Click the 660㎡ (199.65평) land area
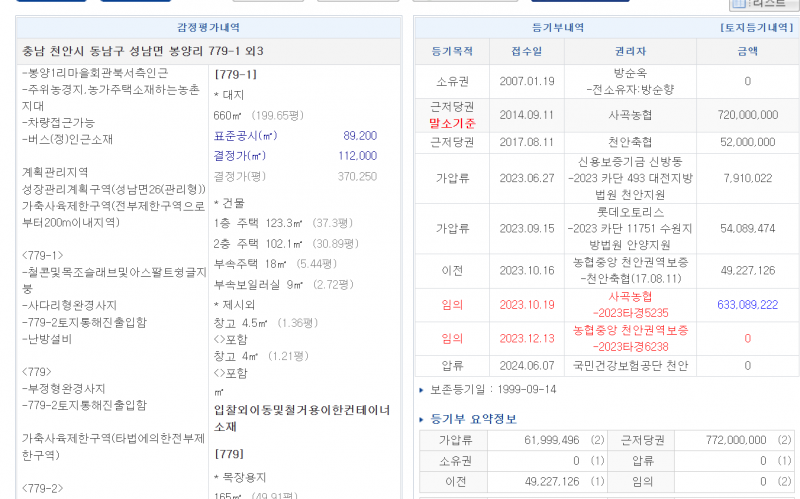800x499 pixels. tap(259, 115)
